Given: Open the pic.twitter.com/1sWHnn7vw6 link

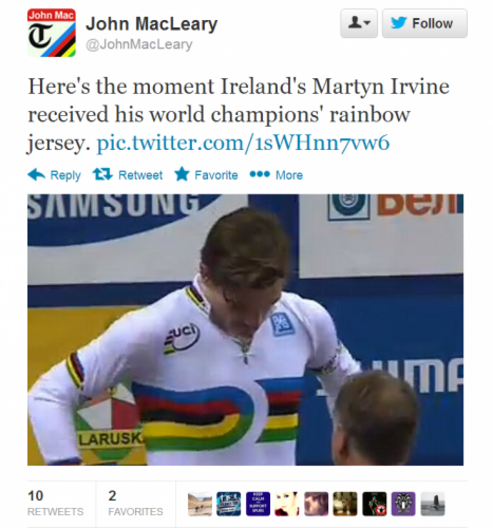Looking at the screenshot, I should [x=243, y=143].
